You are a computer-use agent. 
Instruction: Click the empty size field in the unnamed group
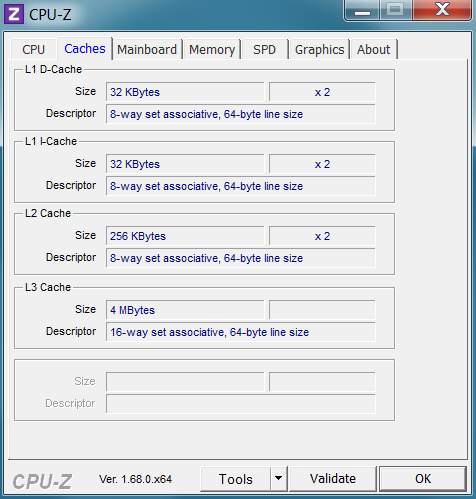click(185, 382)
